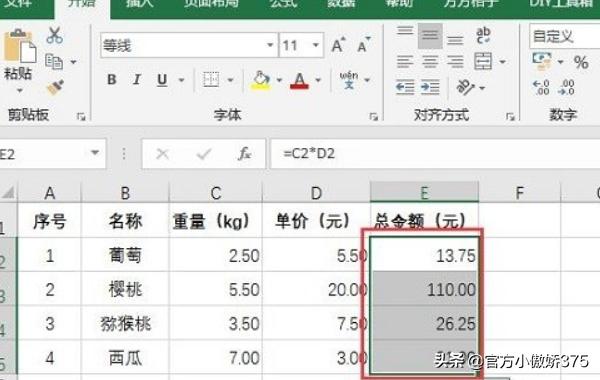Screen dimensions: 600x380
Task: Toggle Underline formatting
Action: pyautogui.click(x=162, y=80)
